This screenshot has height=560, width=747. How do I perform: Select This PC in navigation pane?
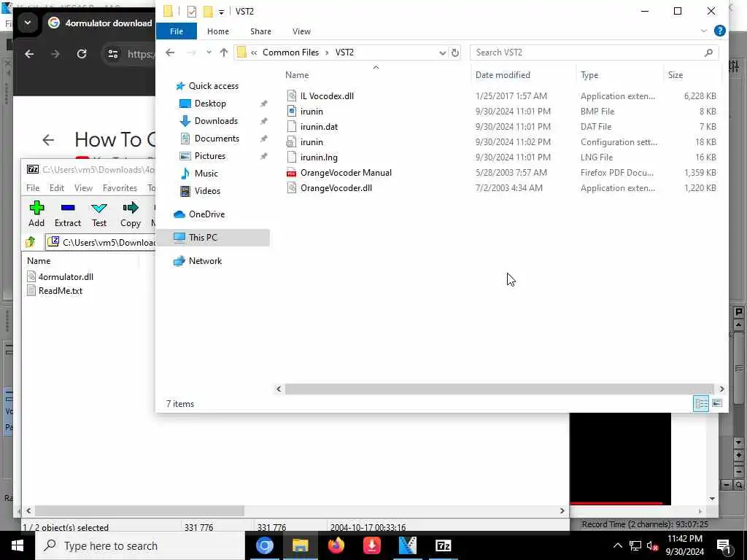tap(213, 238)
